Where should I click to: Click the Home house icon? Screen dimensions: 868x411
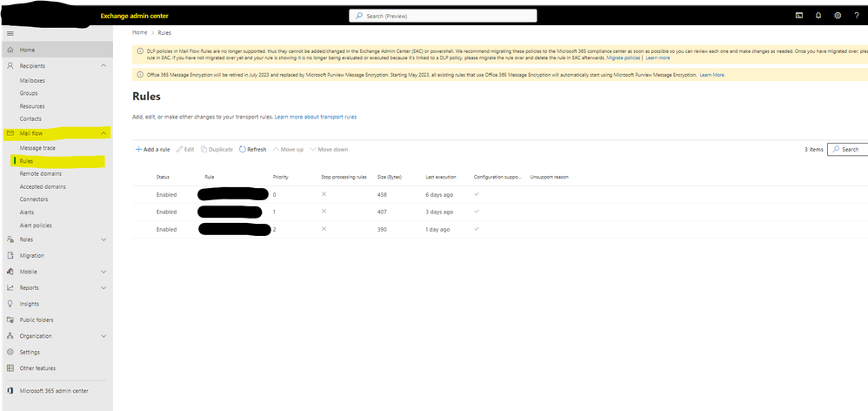(10, 50)
